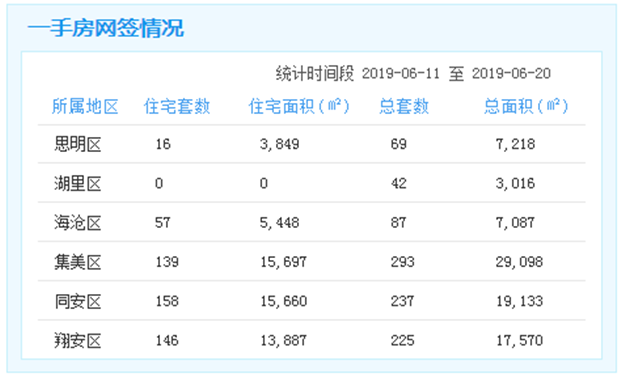The height and width of the screenshot is (377, 625).
Task: Select value 293 in 集美区 row
Action: click(x=403, y=262)
